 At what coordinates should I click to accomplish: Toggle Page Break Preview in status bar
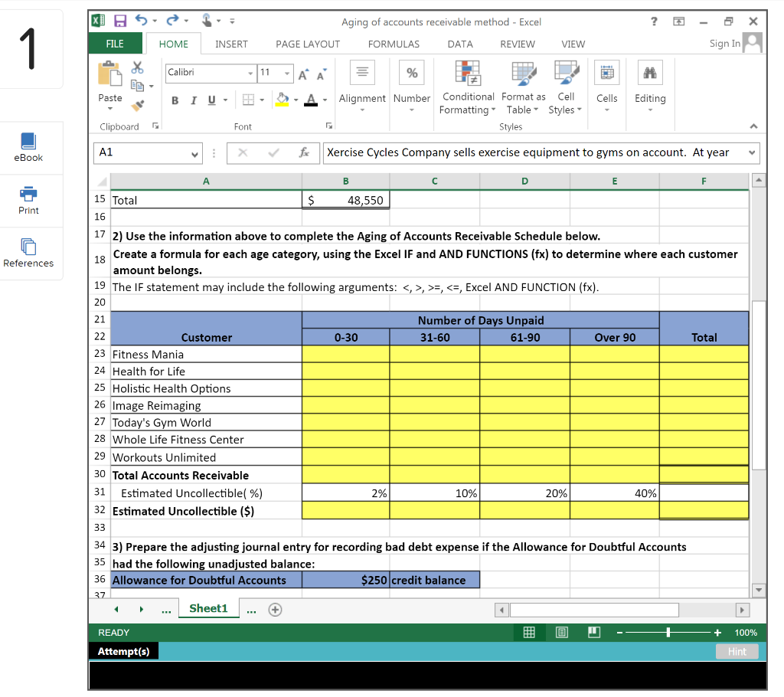click(593, 632)
